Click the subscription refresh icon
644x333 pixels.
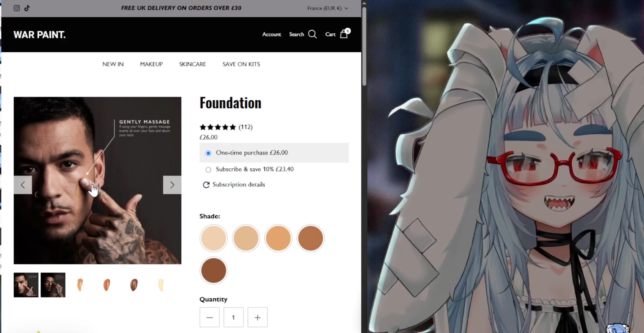[x=206, y=185]
